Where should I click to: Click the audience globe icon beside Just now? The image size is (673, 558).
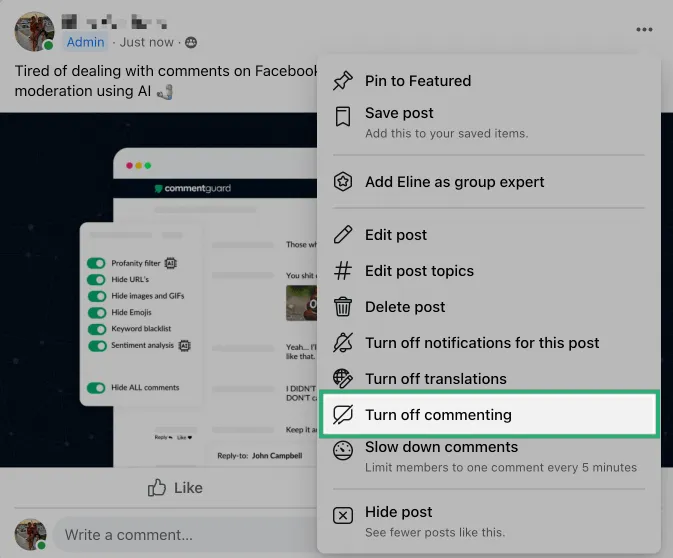(x=191, y=42)
